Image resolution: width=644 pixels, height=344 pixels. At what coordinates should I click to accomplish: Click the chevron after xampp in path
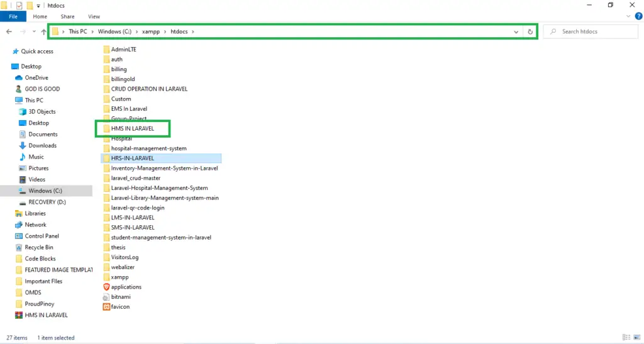click(x=165, y=31)
